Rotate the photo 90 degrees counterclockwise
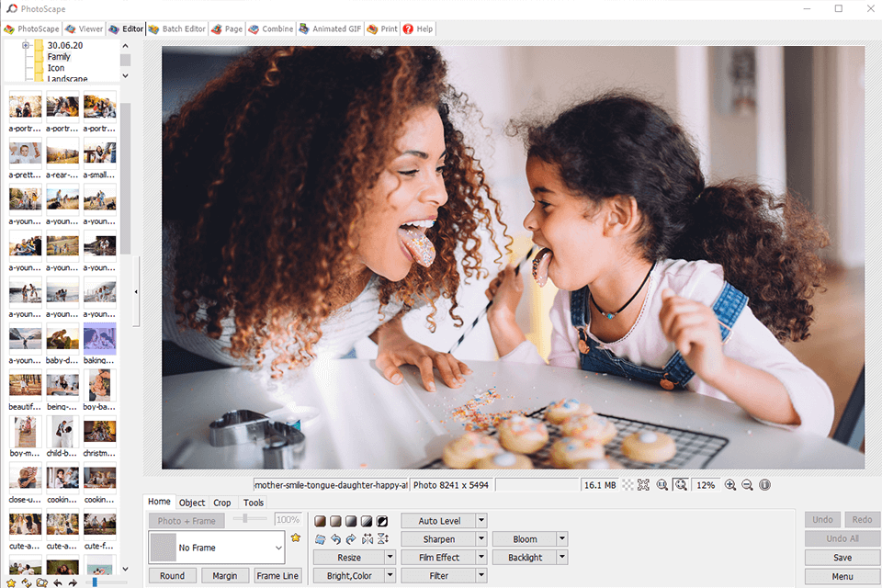This screenshot has width=882, height=588. coord(335,539)
